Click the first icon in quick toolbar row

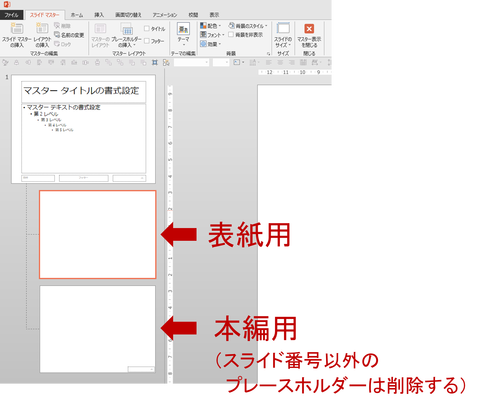pyautogui.click(x=5, y=62)
